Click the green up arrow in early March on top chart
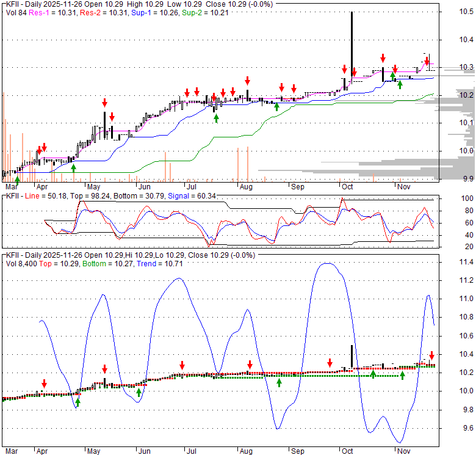 pyautogui.click(x=17, y=180)
